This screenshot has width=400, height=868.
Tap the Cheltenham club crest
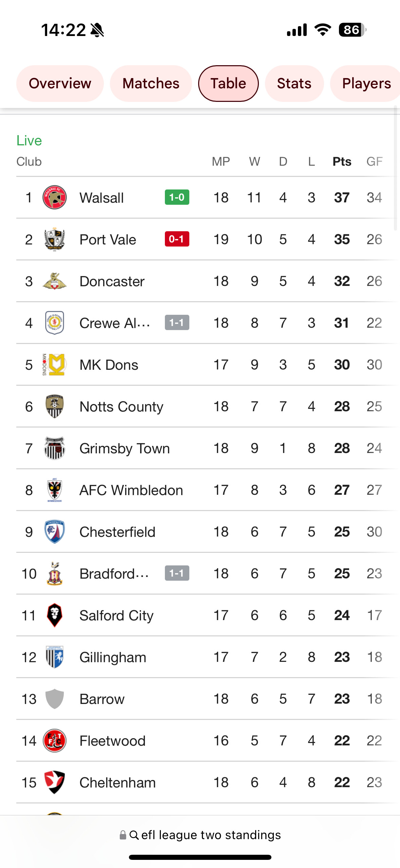[54, 782]
